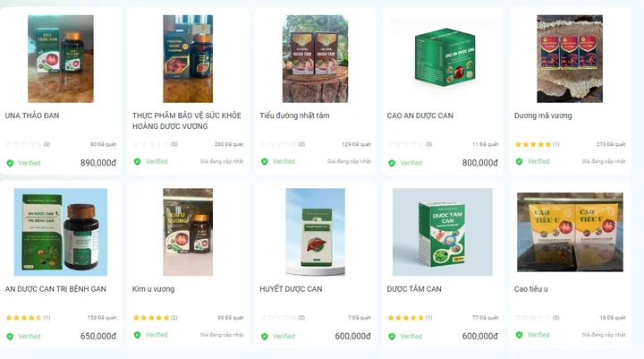Click the Verified shield icon under CAO AN DƯỢC CAN
644x359 pixels.
pos(392,163)
